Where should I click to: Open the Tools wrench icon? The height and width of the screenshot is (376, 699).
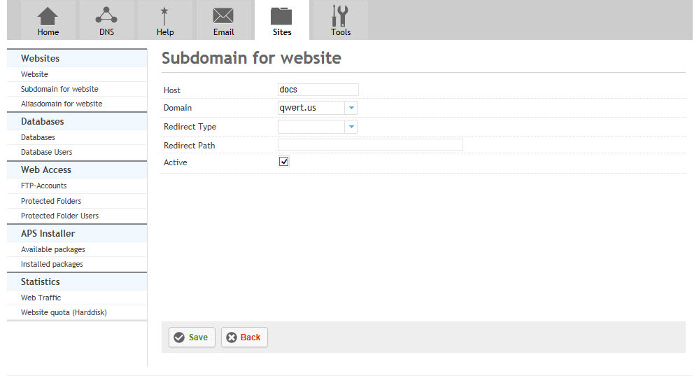point(340,16)
